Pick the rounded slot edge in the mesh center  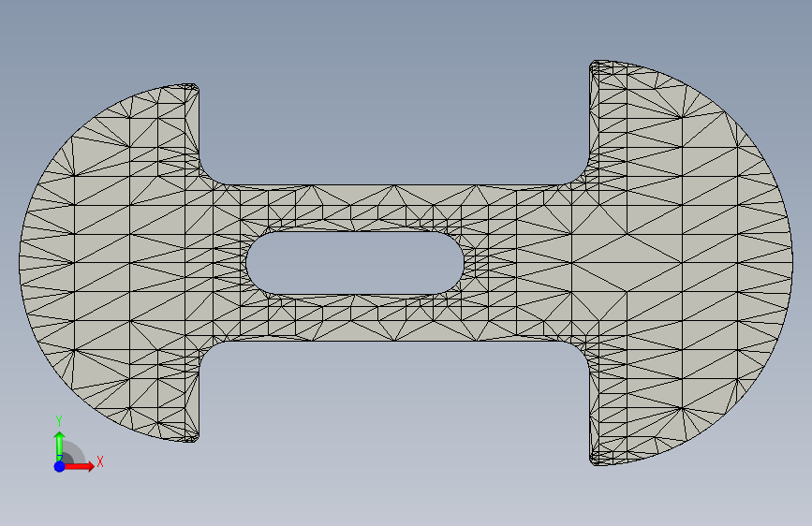pos(355,263)
